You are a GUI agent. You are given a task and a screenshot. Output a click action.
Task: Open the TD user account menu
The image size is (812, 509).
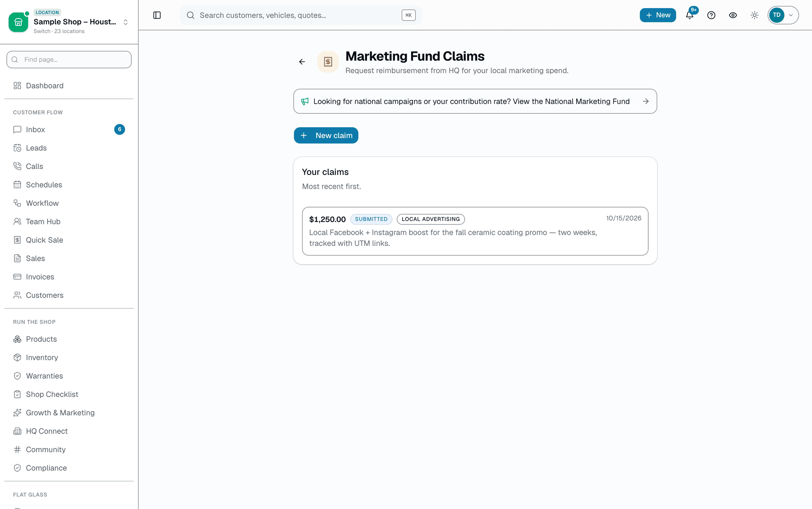click(x=783, y=15)
